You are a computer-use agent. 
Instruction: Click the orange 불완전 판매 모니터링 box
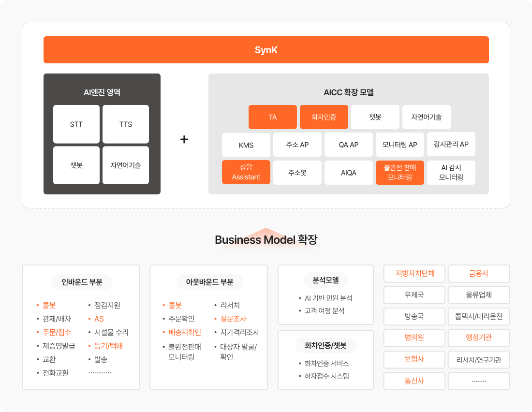(399, 173)
